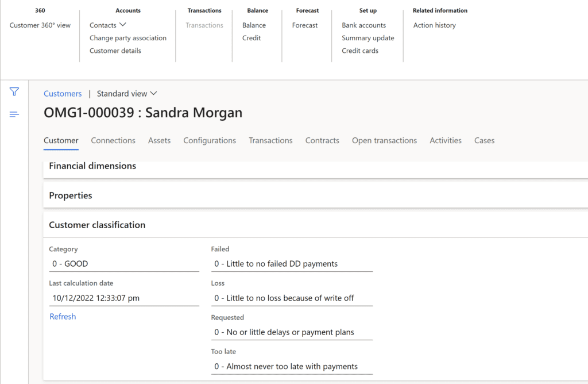Click the Accounts group heading
Viewport: 588px width, 384px height.
[x=128, y=10]
